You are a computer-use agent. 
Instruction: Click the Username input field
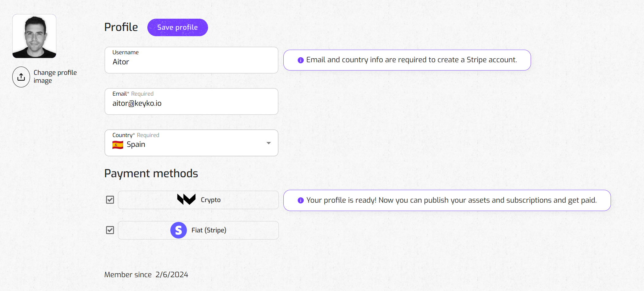(x=191, y=62)
